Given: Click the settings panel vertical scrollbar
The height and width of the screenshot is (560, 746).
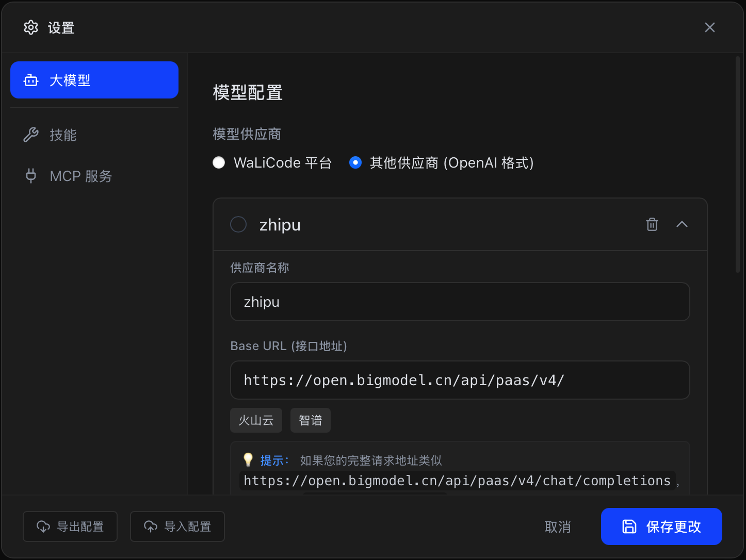Looking at the screenshot, I should 738,165.
